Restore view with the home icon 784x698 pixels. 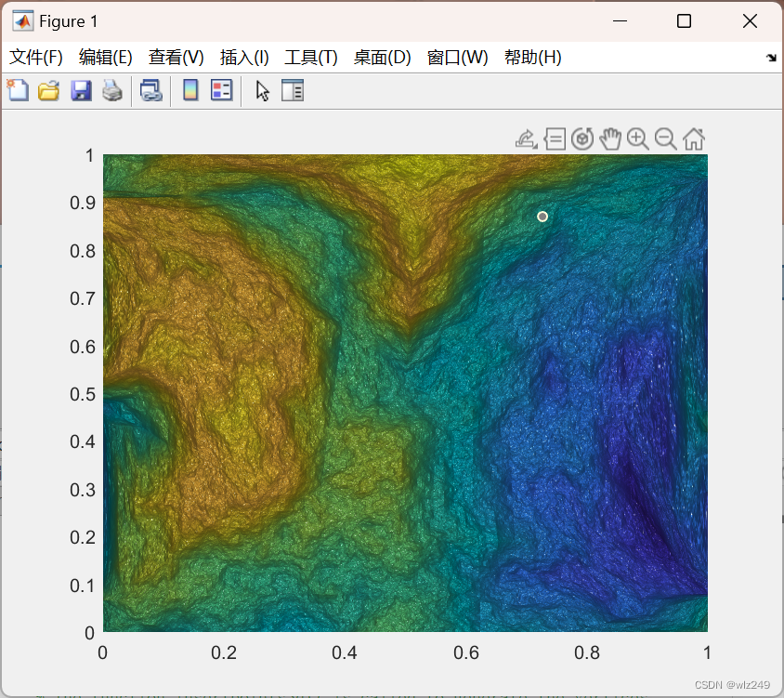click(694, 139)
